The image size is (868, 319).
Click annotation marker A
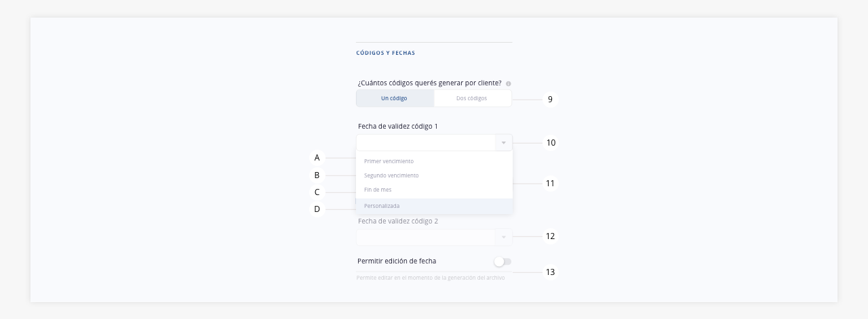point(317,158)
